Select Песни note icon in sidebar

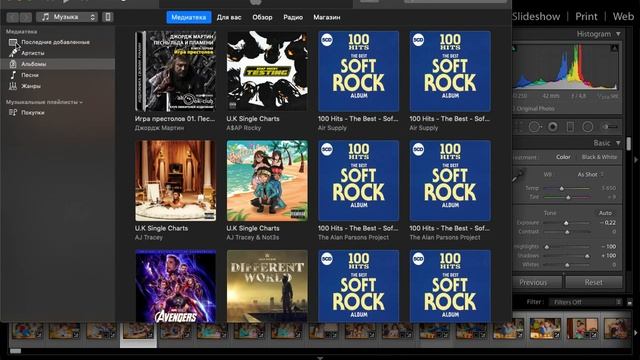click(x=13, y=75)
